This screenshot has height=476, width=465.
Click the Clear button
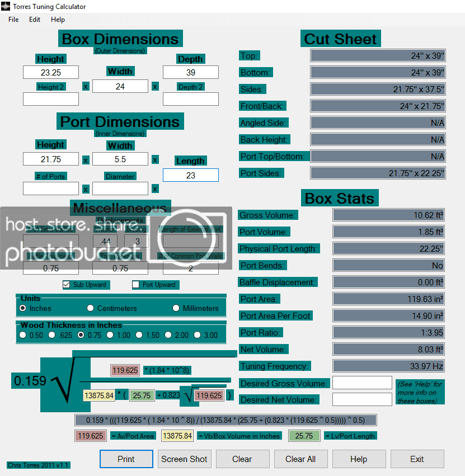(x=242, y=459)
